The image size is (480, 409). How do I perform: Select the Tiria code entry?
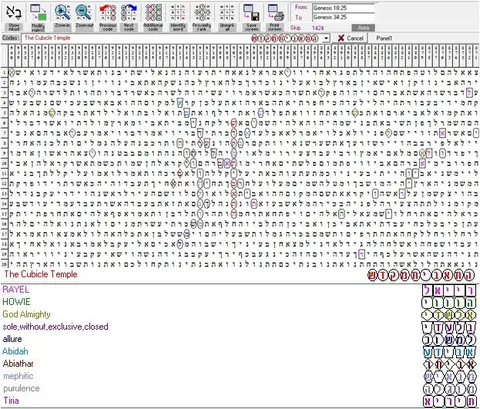[11, 400]
